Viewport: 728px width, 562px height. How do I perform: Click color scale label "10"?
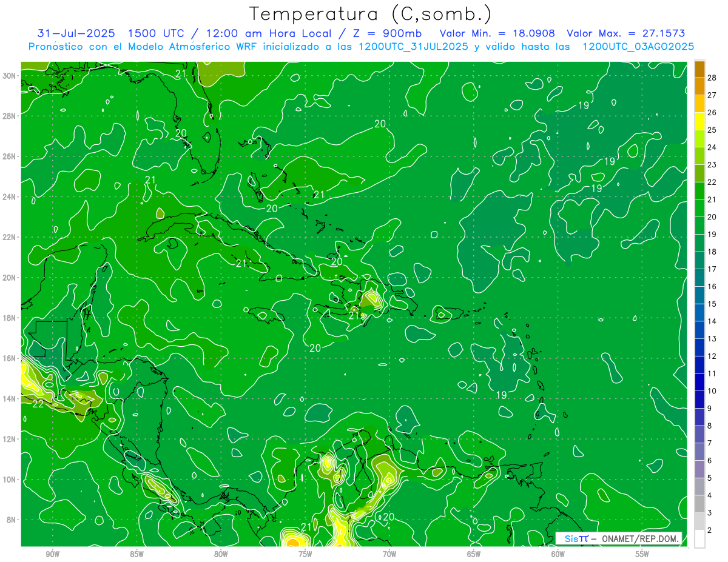coord(712,391)
